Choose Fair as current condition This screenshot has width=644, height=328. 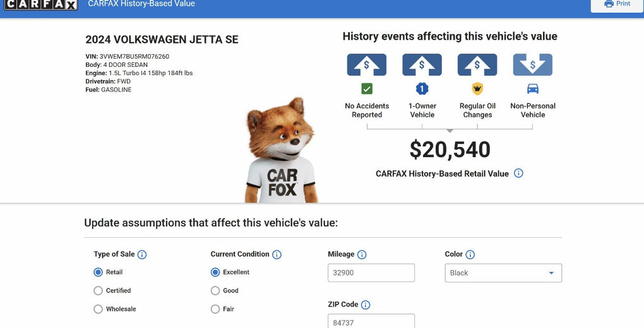pos(215,309)
